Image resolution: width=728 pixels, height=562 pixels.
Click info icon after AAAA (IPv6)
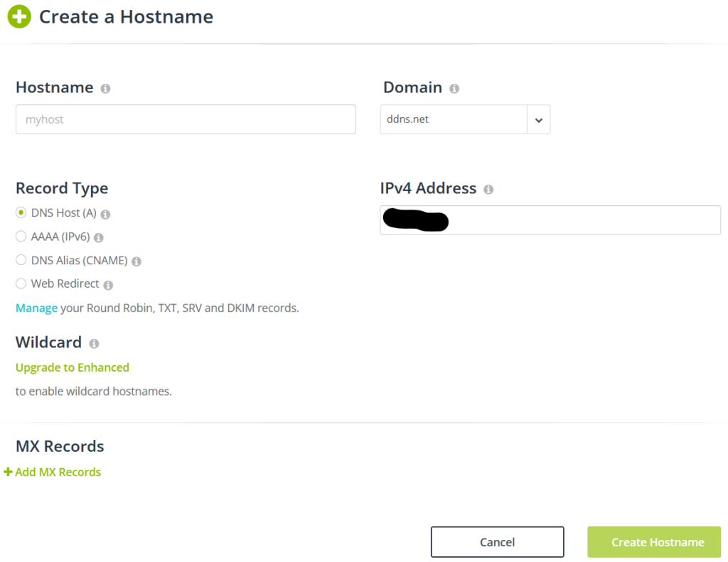pyautogui.click(x=98, y=237)
